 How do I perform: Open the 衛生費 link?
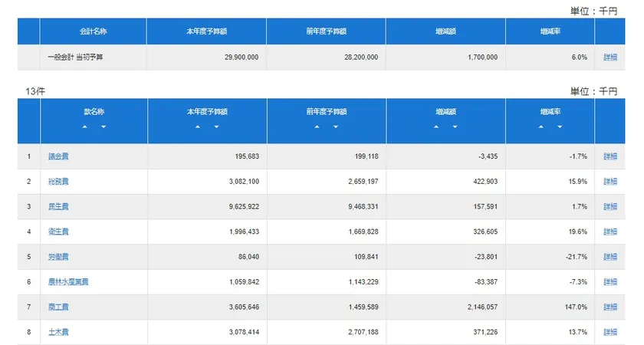pyautogui.click(x=58, y=232)
